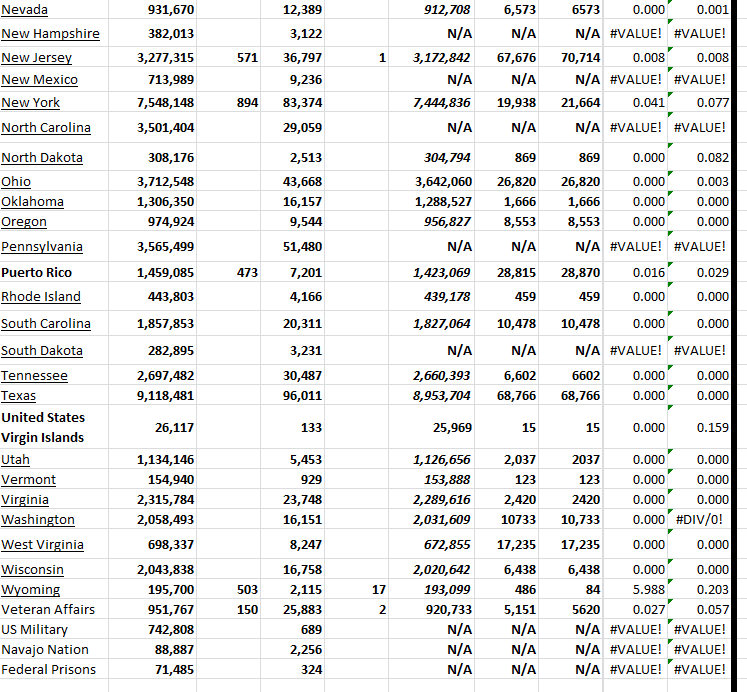This screenshot has height=692, width=747.
Task: Click the cell showing 9,118,481
Action: pos(165,395)
